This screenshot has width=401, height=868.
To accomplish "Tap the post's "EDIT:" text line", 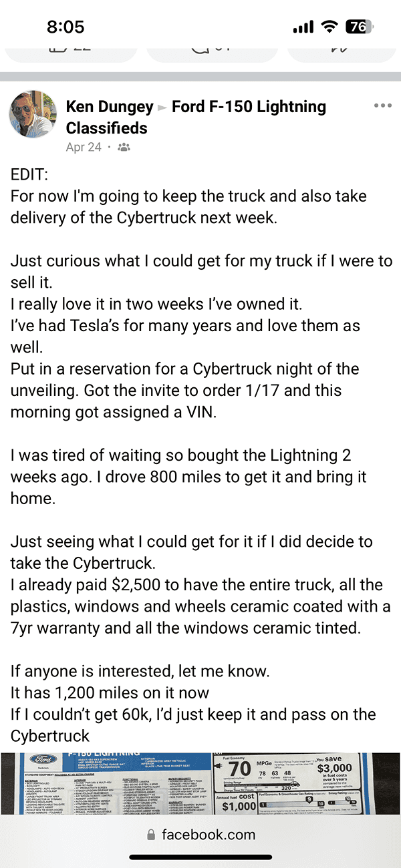I will tap(30, 176).
